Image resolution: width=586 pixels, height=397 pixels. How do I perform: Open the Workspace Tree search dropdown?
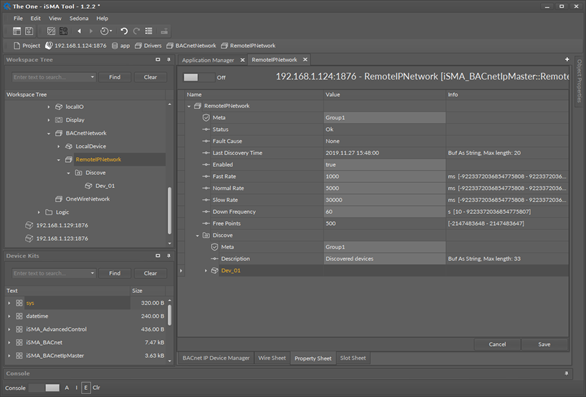pos(92,77)
